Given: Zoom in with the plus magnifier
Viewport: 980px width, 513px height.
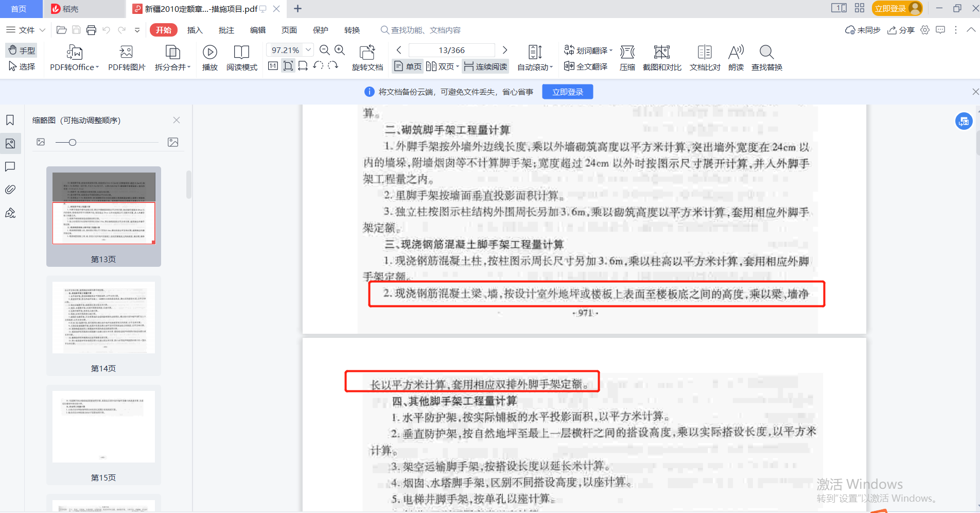Looking at the screenshot, I should pos(340,50).
